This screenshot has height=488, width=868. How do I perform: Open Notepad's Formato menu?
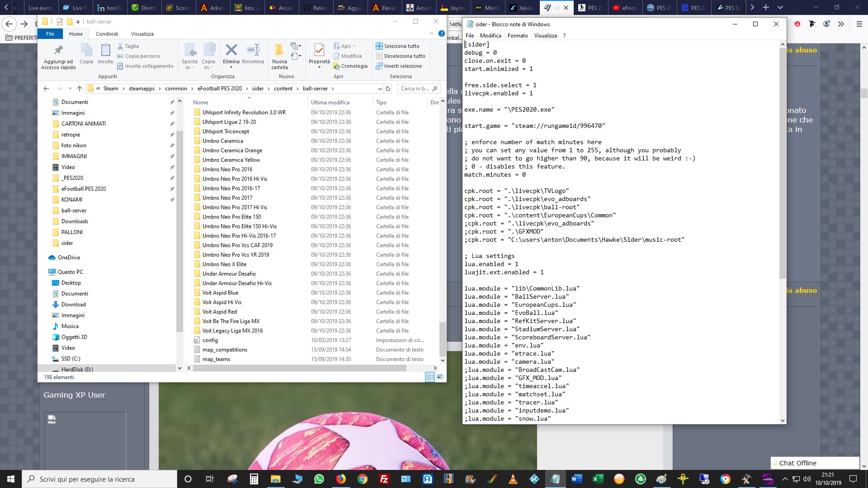tap(517, 36)
